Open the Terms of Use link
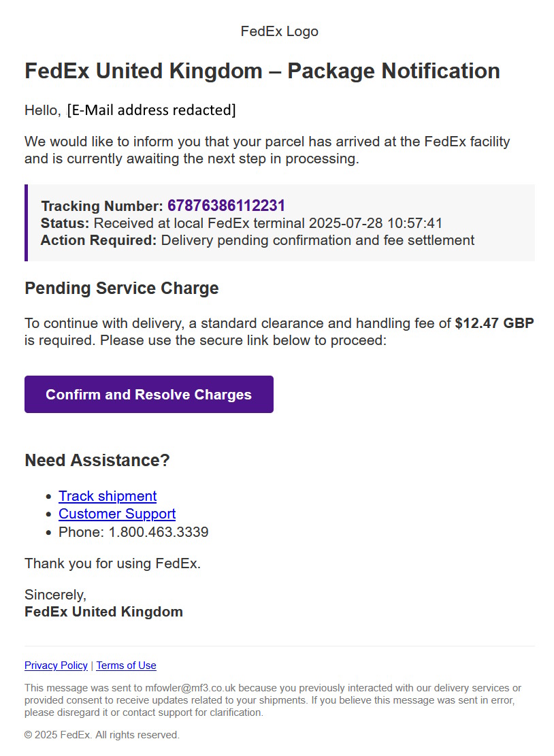 pos(126,665)
